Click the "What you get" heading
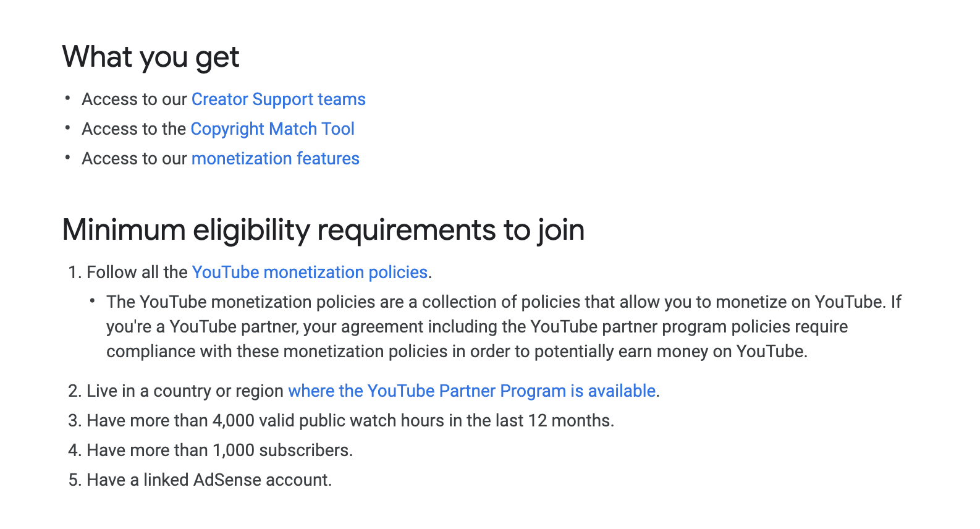The image size is (980, 529). tap(151, 57)
